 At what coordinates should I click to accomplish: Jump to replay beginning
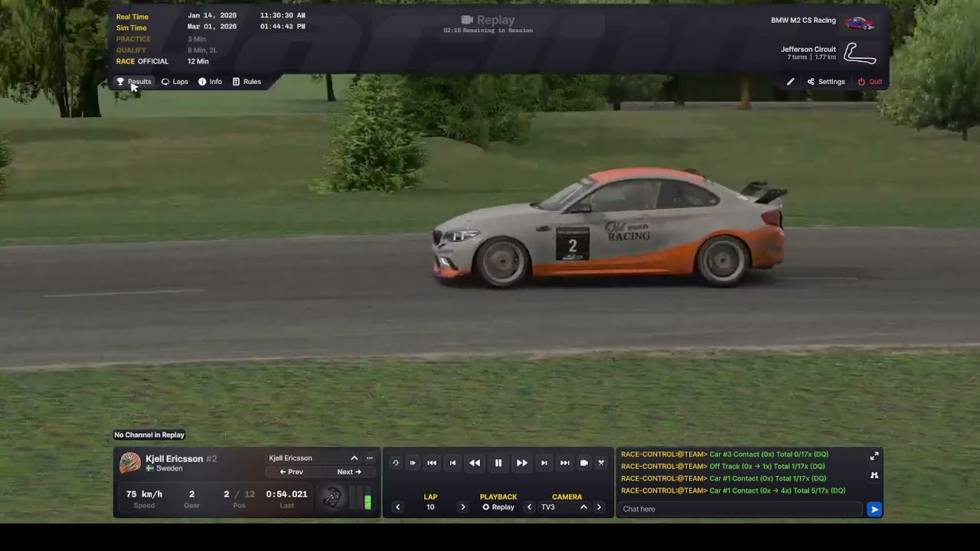(432, 463)
